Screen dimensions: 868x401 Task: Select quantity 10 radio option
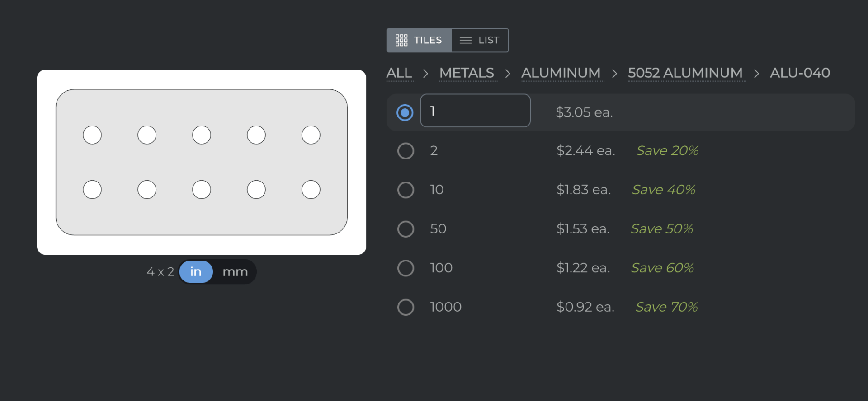click(406, 190)
